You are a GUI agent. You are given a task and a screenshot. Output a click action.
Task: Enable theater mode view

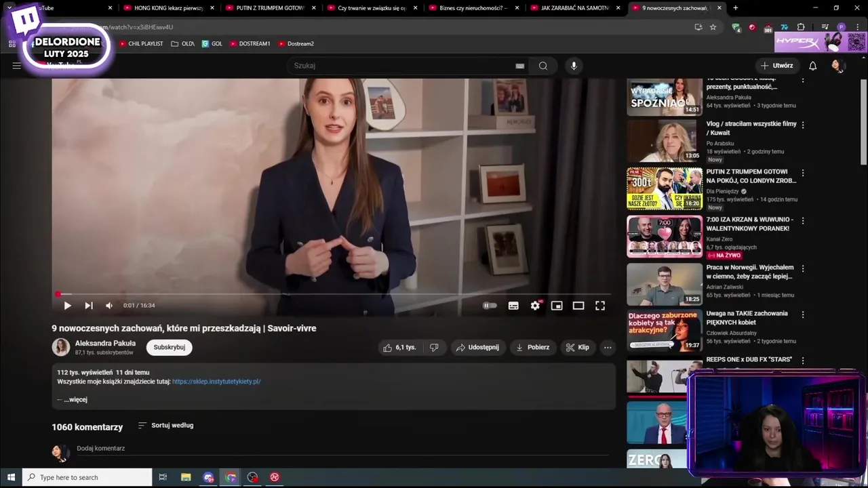pos(578,306)
